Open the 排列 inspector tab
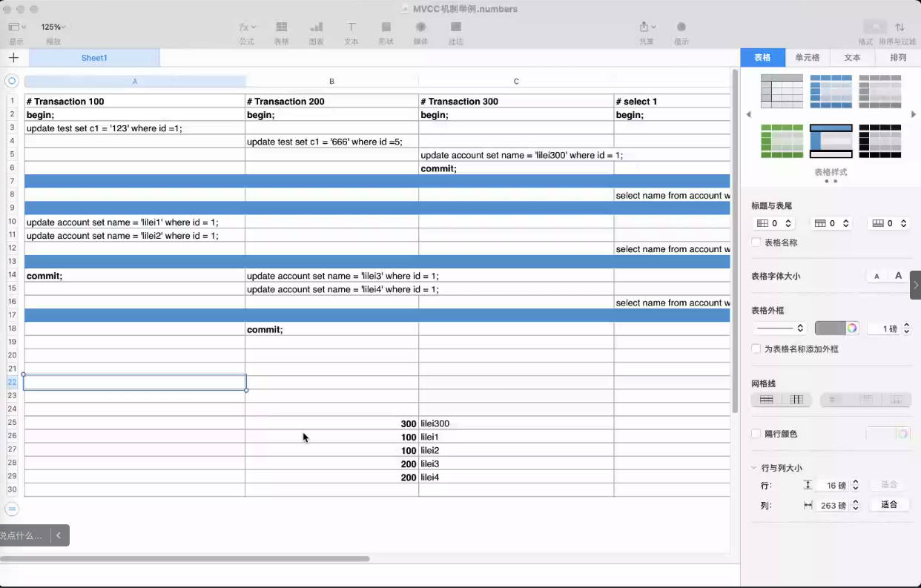Viewport: 921px width, 588px height. [x=898, y=57]
